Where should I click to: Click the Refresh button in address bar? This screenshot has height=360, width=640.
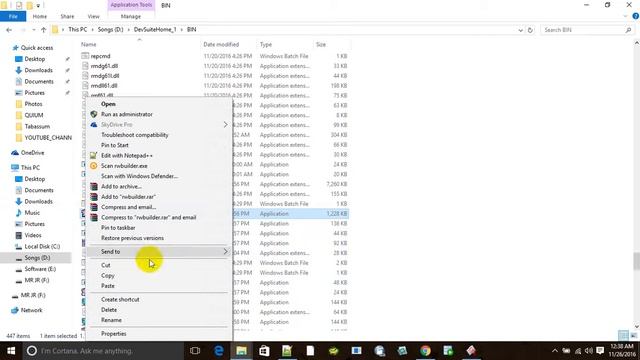[530, 30]
